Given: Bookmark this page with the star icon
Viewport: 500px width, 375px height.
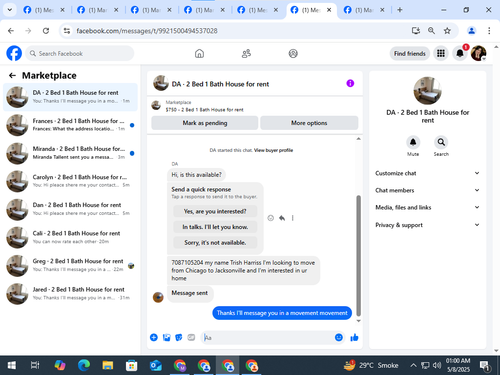Looking at the screenshot, I should [x=447, y=31].
